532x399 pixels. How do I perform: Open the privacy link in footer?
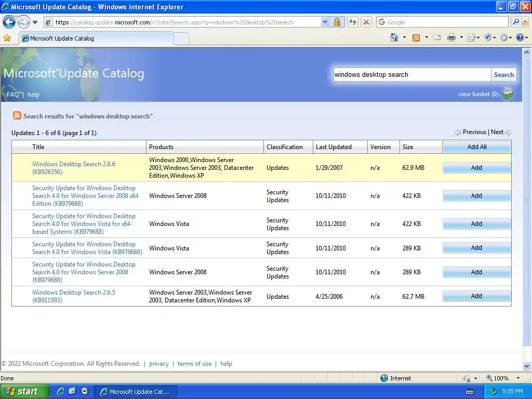[159, 364]
